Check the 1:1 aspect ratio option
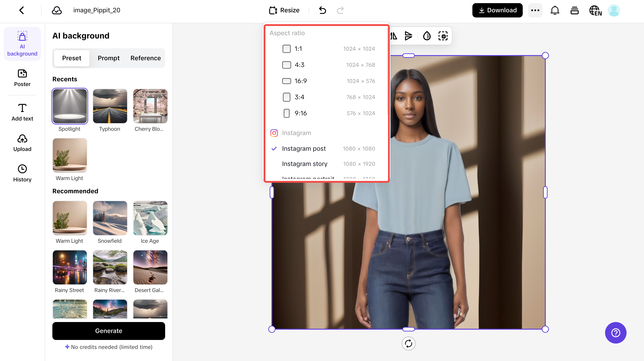Screen dimensions: 644x361 coord(286,49)
